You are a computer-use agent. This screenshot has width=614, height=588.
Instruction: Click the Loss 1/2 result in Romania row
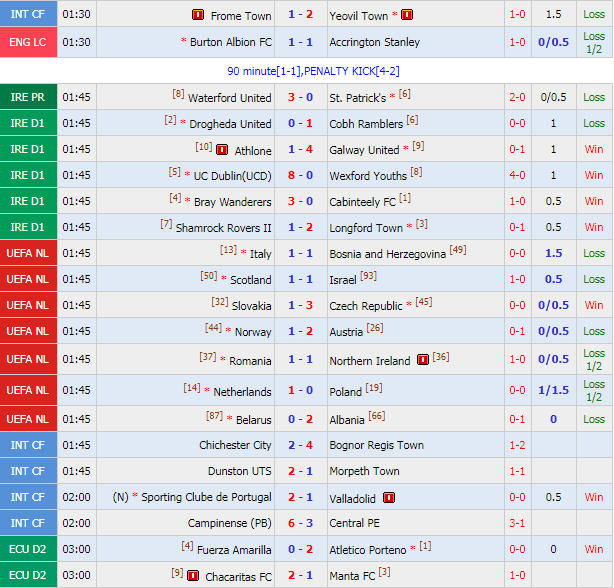[x=594, y=359]
